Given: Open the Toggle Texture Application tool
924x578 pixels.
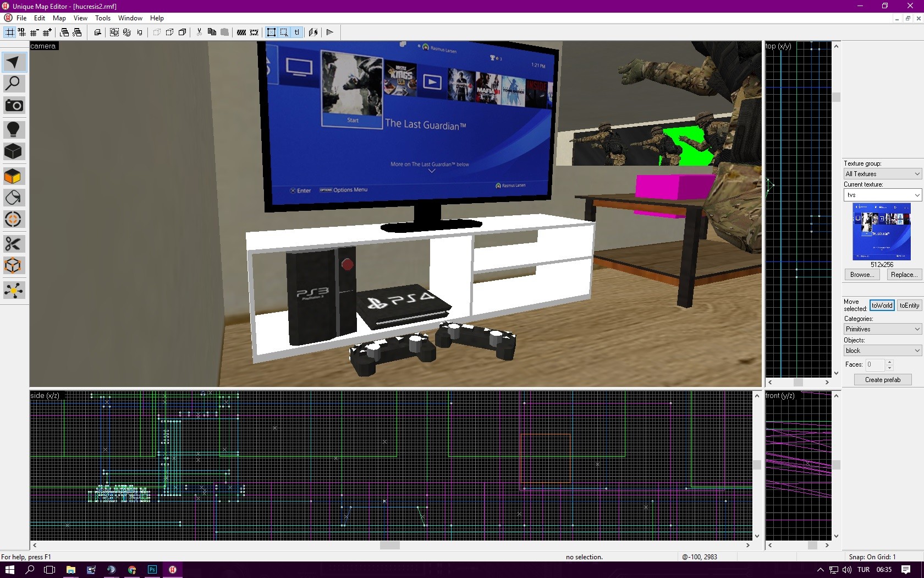Looking at the screenshot, I should [13, 176].
